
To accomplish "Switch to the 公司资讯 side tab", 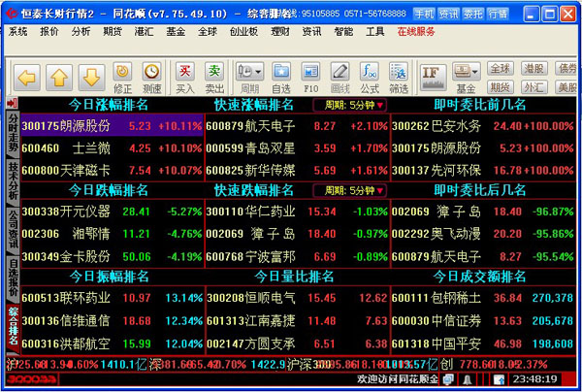I will [x=13, y=229].
